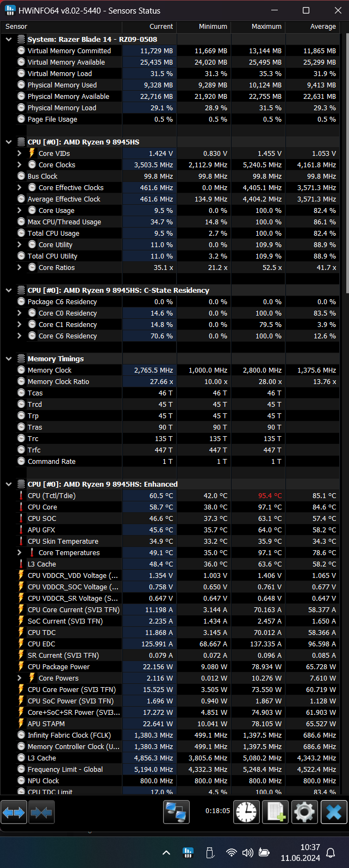Click the Current column header
This screenshot has height=868, width=349.
pyautogui.click(x=149, y=27)
